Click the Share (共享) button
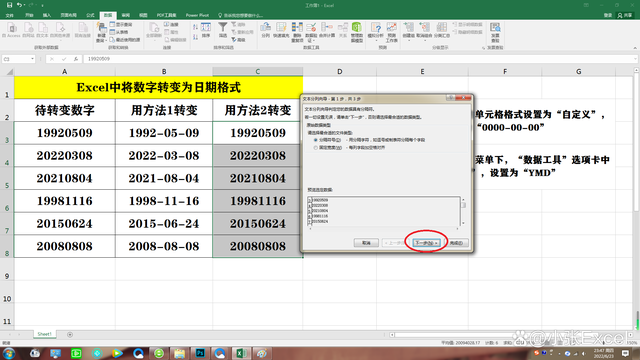Viewport: 640px width, 360px height. 625,15
